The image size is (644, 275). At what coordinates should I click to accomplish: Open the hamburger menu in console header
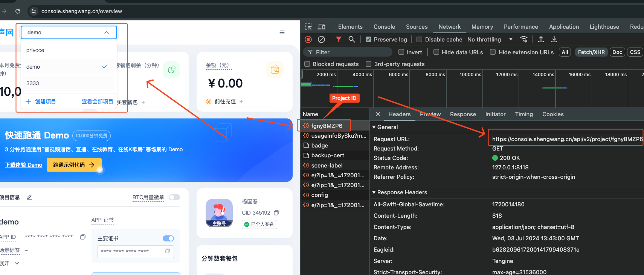(x=282, y=32)
